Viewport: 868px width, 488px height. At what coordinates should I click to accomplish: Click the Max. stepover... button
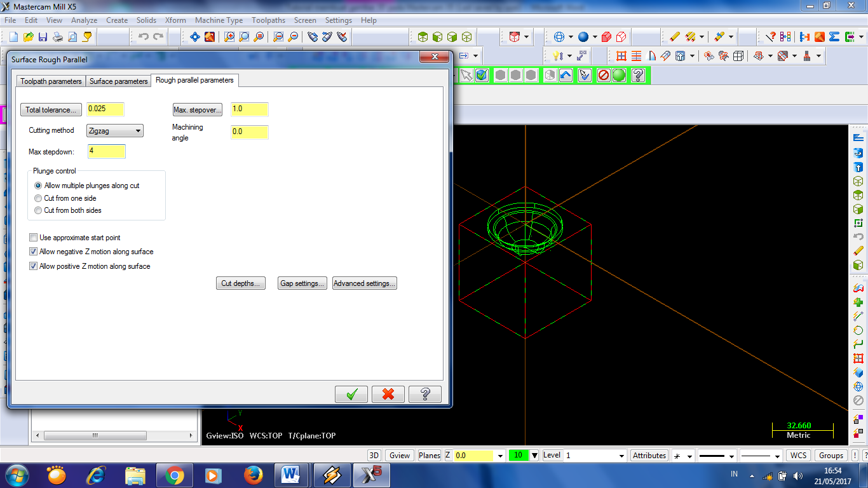point(198,110)
